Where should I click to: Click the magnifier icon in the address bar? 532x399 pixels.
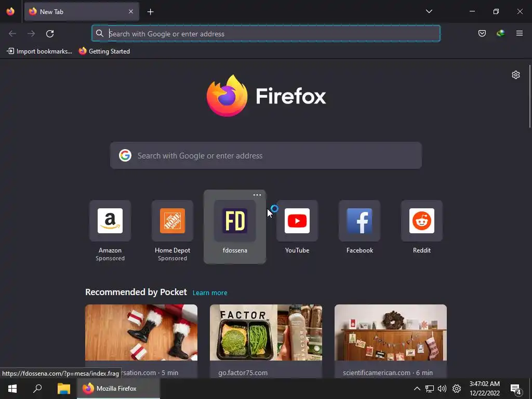[x=99, y=33]
